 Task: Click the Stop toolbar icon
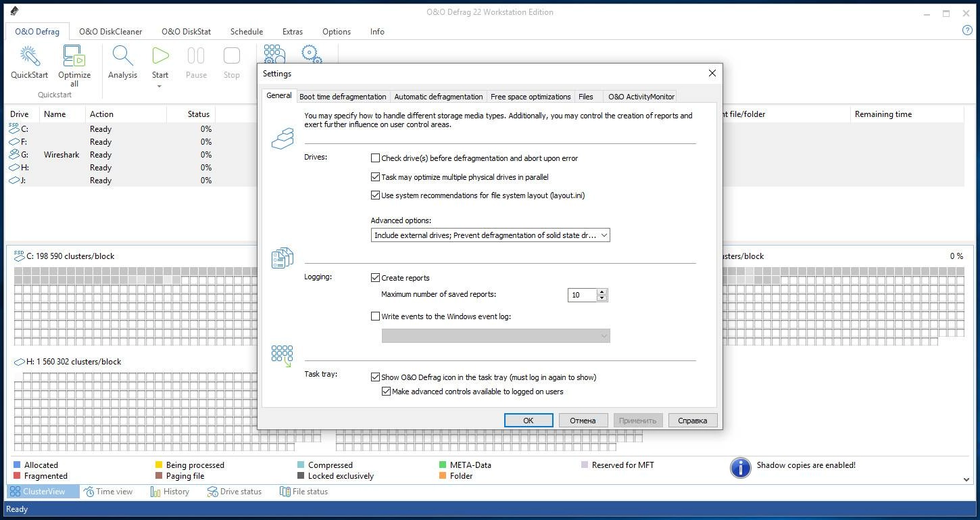[232, 56]
